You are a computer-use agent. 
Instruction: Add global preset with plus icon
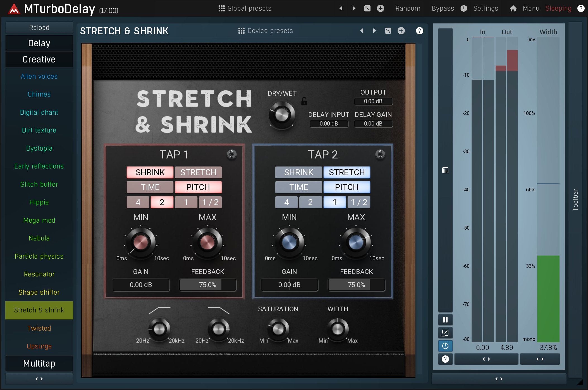[x=380, y=8]
